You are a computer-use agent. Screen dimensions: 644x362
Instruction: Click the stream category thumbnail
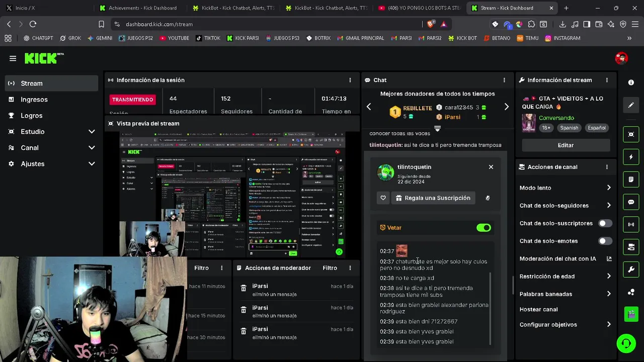coord(528,123)
